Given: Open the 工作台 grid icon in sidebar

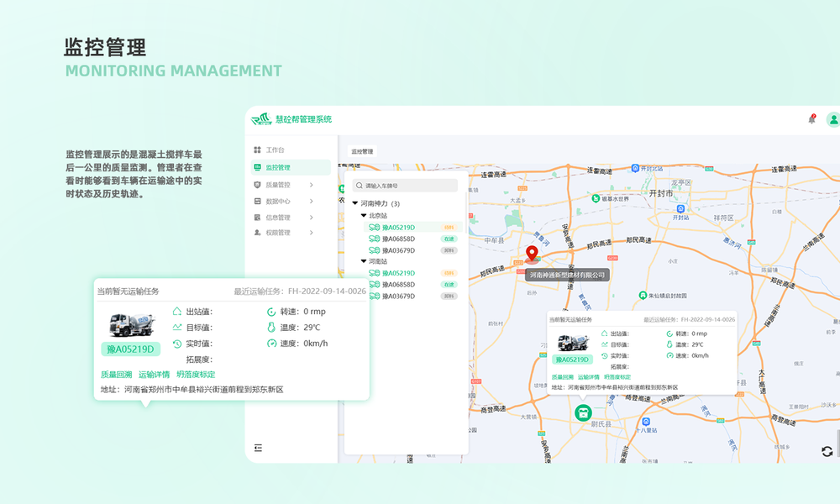Looking at the screenshot, I should click(257, 150).
